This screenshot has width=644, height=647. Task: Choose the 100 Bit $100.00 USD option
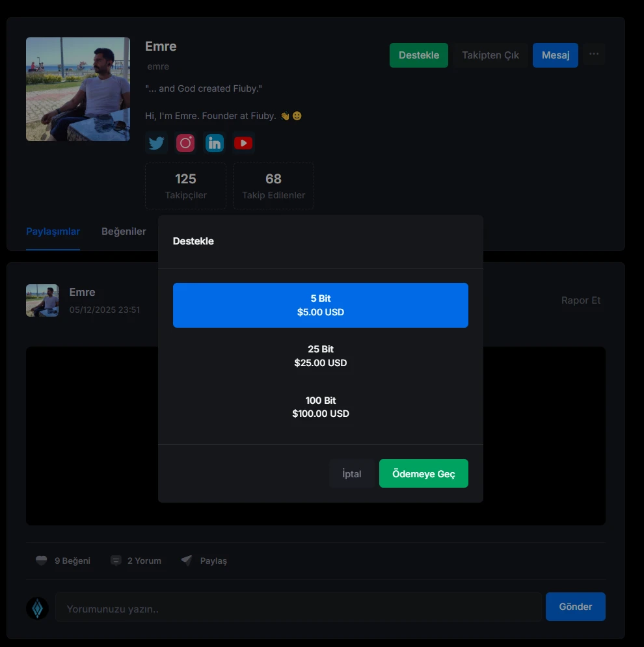tap(320, 407)
